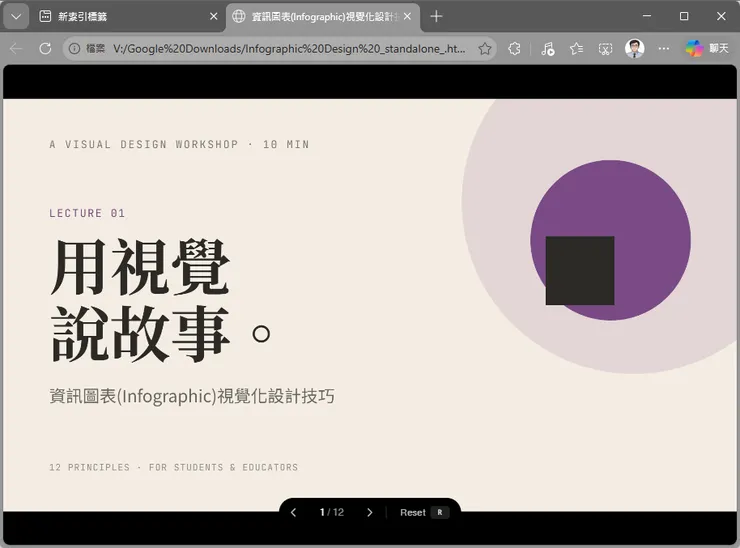Reload the current page

[x=45, y=48]
